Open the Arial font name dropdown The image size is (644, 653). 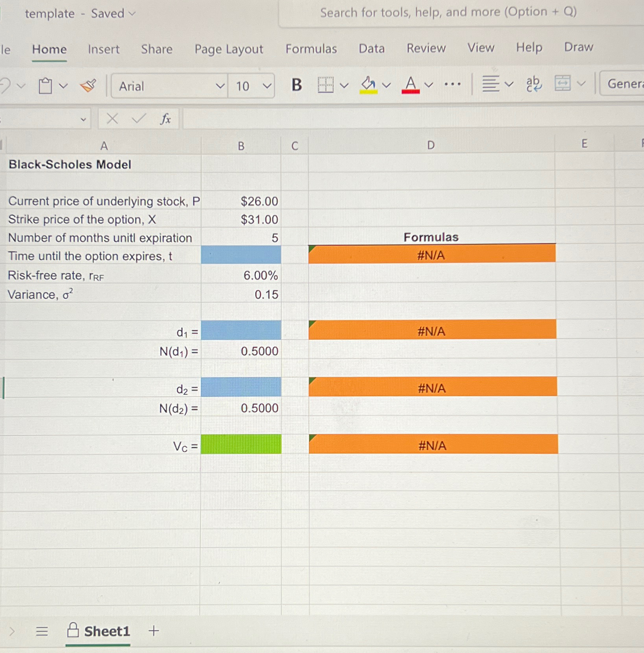pyautogui.click(x=221, y=86)
